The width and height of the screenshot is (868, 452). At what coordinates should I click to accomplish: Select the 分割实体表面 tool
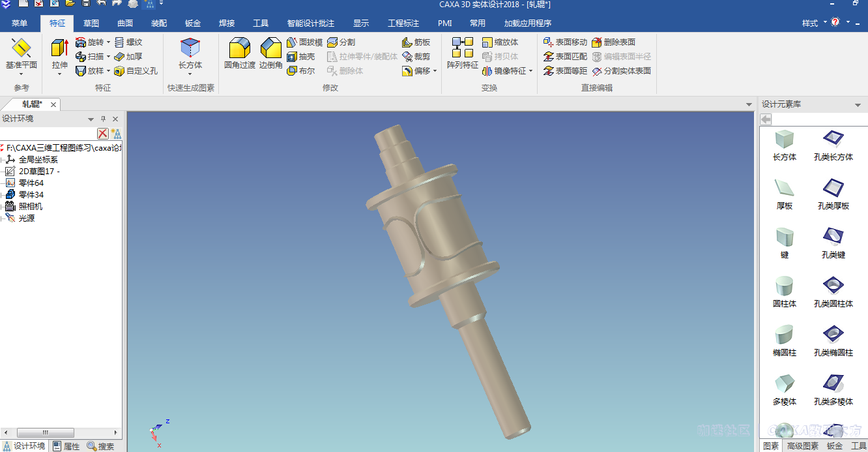pyautogui.click(x=621, y=71)
